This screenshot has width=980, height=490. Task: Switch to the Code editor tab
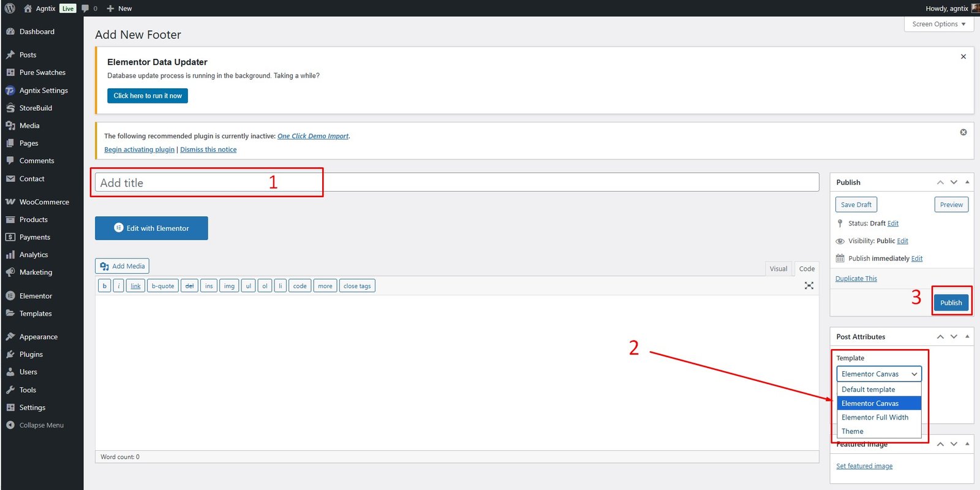(807, 269)
